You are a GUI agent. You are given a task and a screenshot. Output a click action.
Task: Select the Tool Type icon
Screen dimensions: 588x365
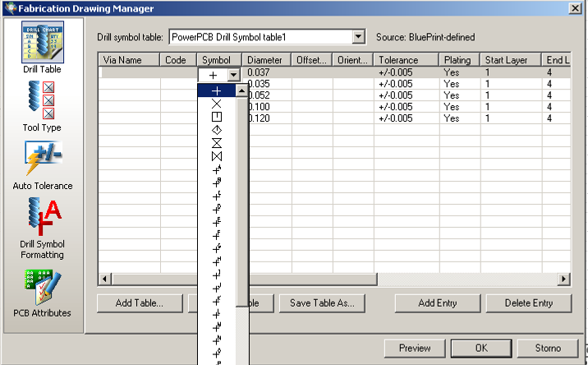(41, 100)
